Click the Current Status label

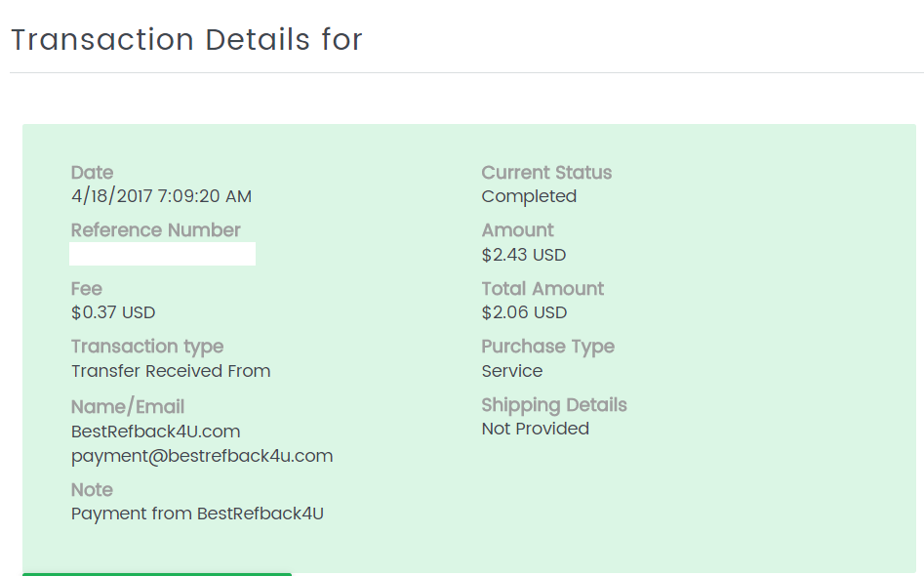(x=546, y=172)
